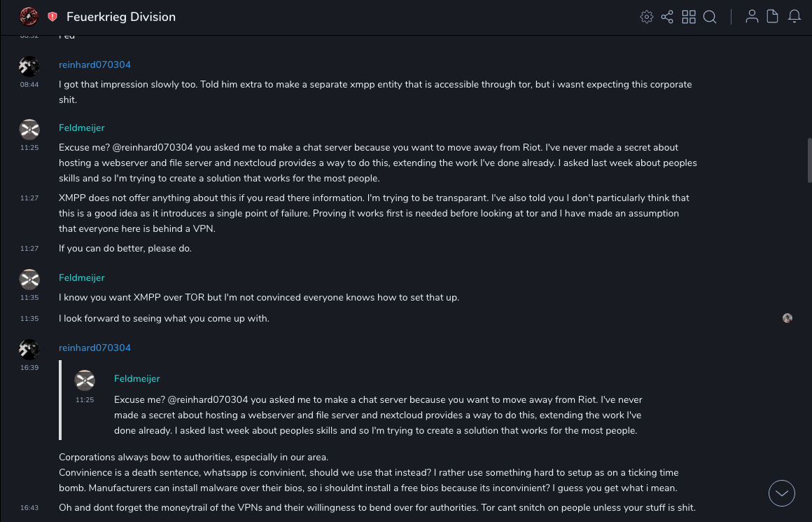
Task: Open the integrations grid icon
Action: point(689,17)
